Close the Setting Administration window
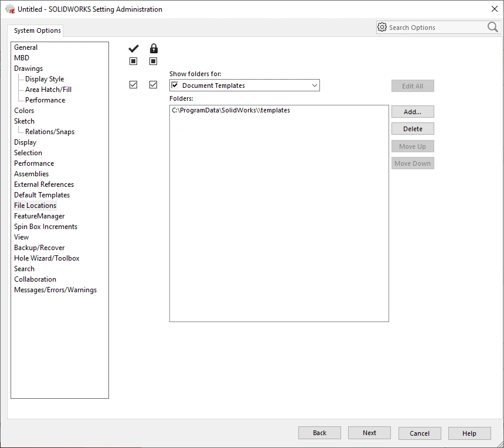 (x=495, y=9)
